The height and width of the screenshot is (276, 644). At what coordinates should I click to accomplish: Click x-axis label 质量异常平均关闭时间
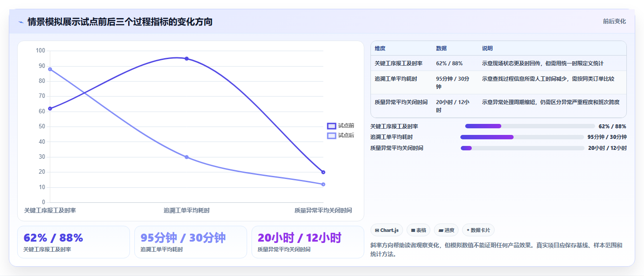coord(323,211)
